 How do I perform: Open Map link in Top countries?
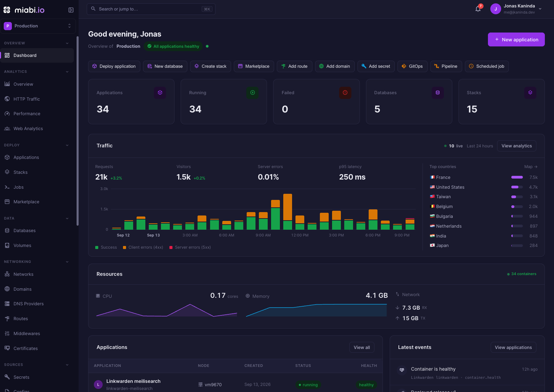pyautogui.click(x=531, y=167)
